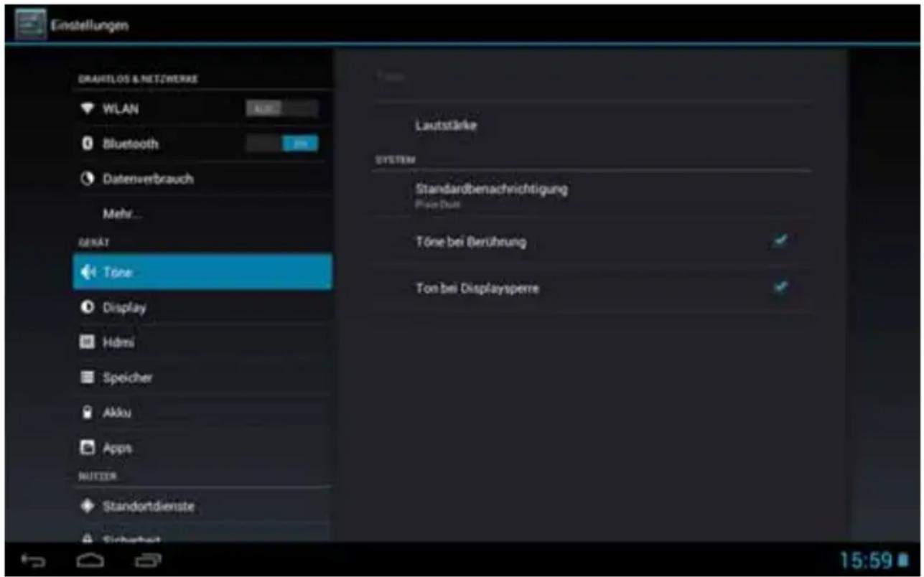Image resolution: width=924 pixels, height=577 pixels.
Task: Click the Ton bei Displaysperre label
Action: click(x=477, y=288)
